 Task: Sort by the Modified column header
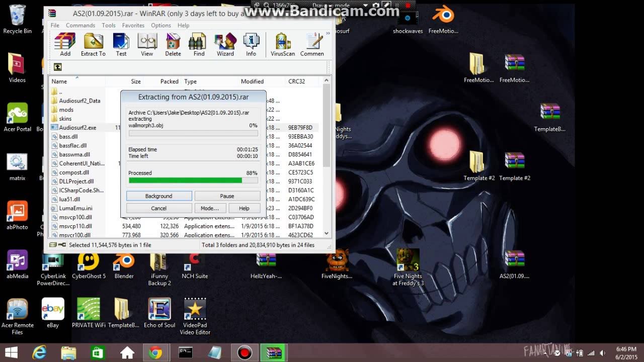(x=262, y=81)
